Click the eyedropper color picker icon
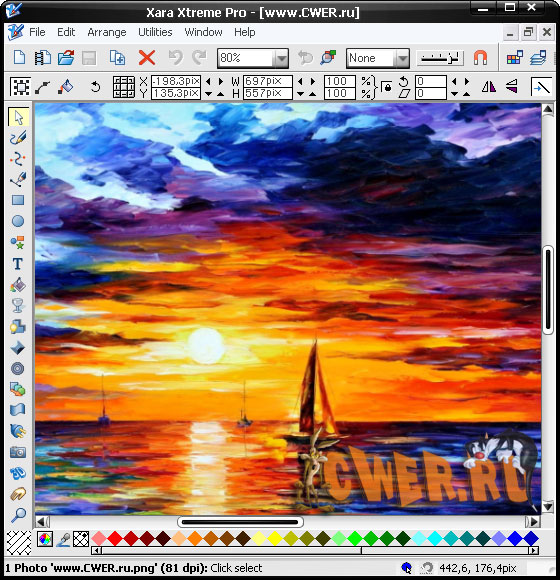This screenshot has width=560, height=580. [x=64, y=539]
